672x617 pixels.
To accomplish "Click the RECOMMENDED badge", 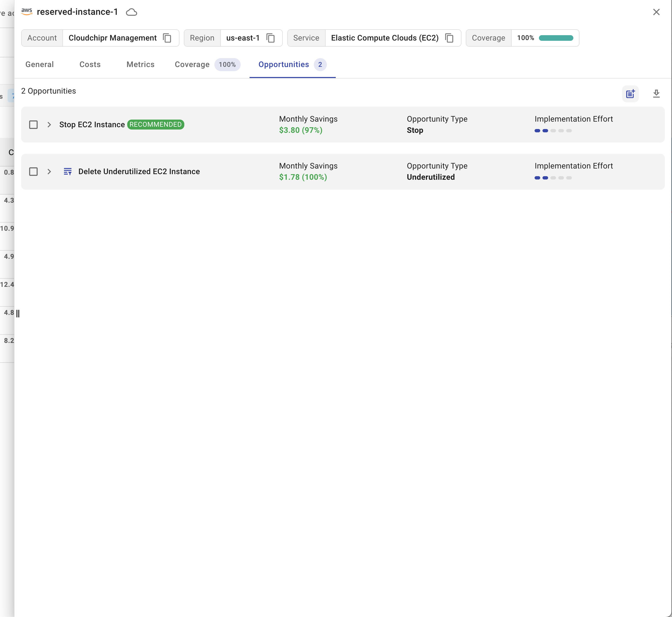I will [x=156, y=124].
